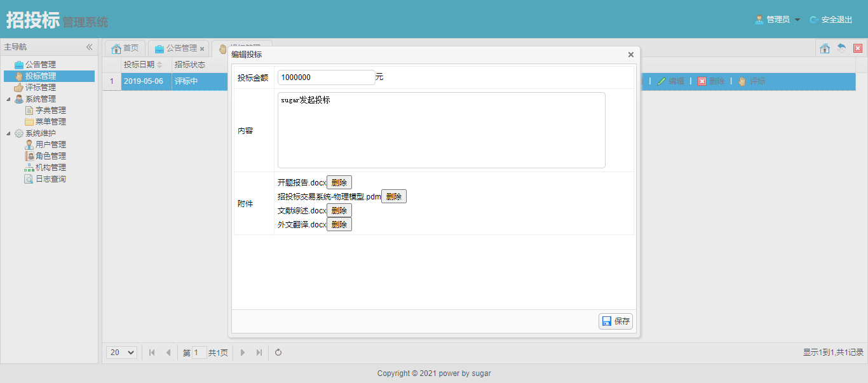Click the home icon in tab toolbar
The height and width of the screenshot is (383, 868).
click(825, 48)
